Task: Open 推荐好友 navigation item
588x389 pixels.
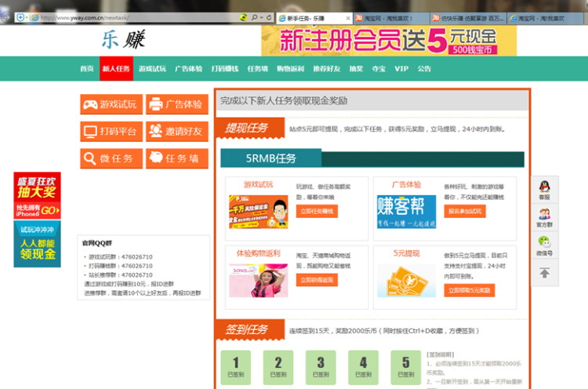Action: (327, 69)
